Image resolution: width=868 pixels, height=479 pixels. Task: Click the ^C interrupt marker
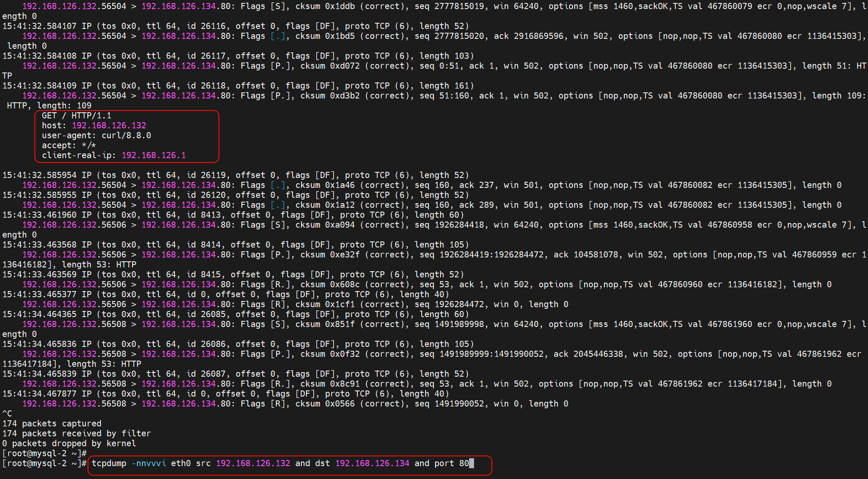pyautogui.click(x=7, y=414)
